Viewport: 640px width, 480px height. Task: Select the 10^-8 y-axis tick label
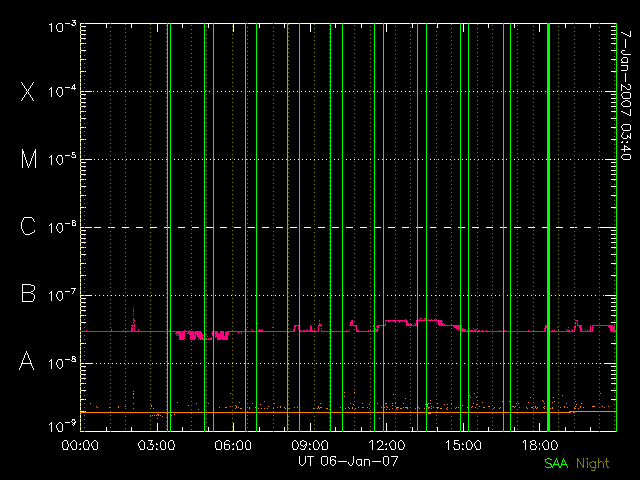(x=62, y=363)
